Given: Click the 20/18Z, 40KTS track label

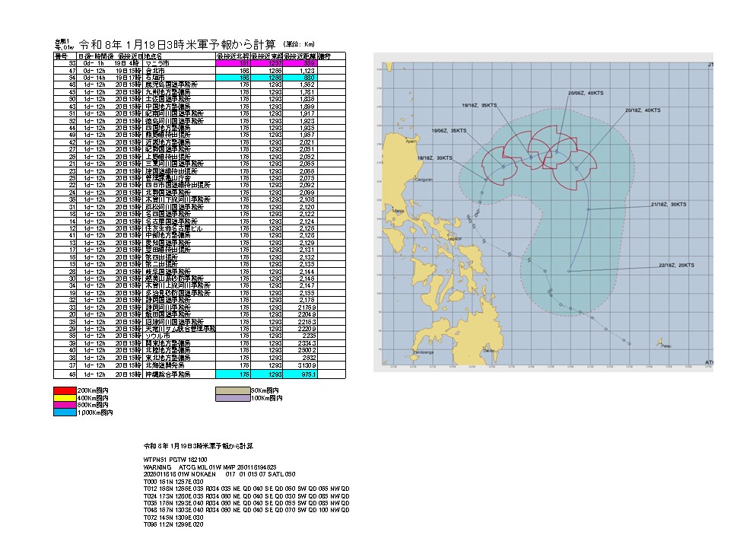Looking at the screenshot, I should [x=643, y=110].
